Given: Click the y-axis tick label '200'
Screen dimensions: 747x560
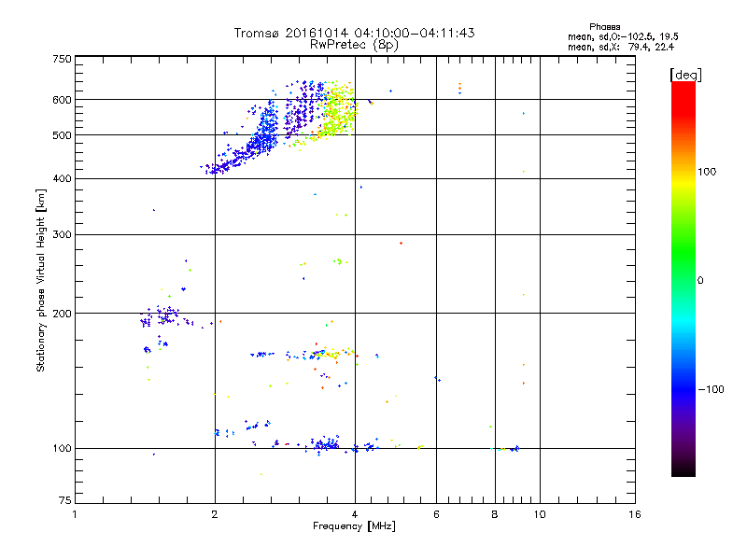Looking at the screenshot, I should [62, 314].
